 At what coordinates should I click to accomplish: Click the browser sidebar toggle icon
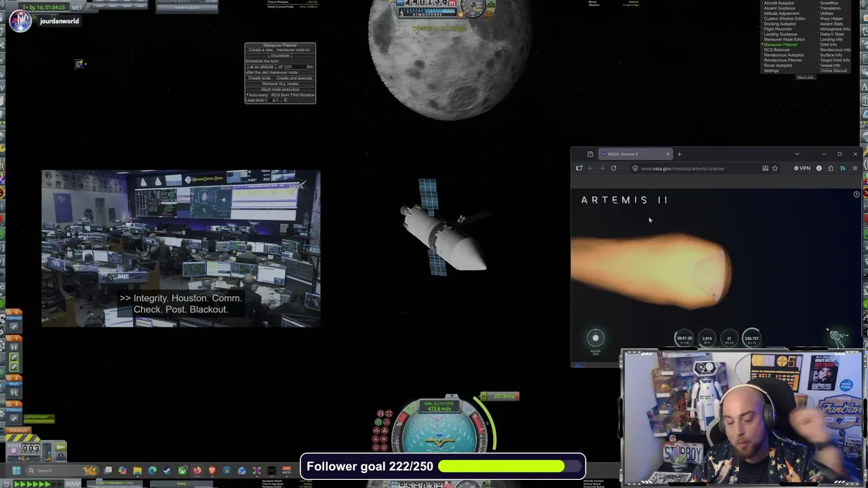click(579, 168)
